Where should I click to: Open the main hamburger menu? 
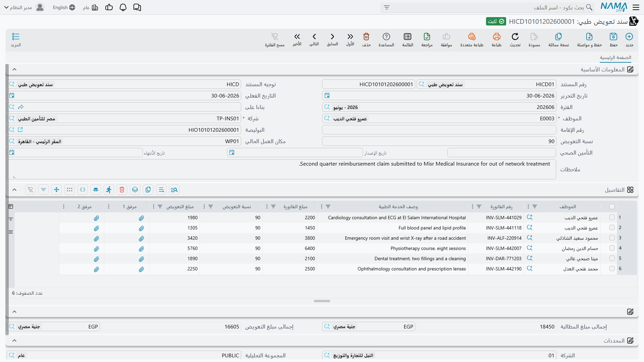pos(636,7)
